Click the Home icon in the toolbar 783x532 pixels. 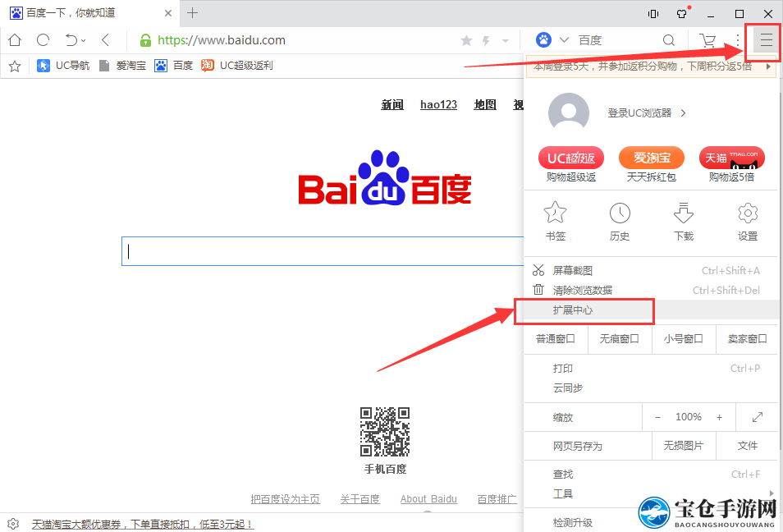(15, 40)
